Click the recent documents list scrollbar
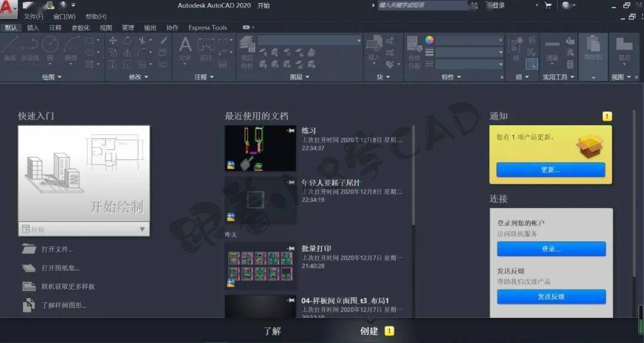The width and height of the screenshot is (644, 343). pos(413,176)
